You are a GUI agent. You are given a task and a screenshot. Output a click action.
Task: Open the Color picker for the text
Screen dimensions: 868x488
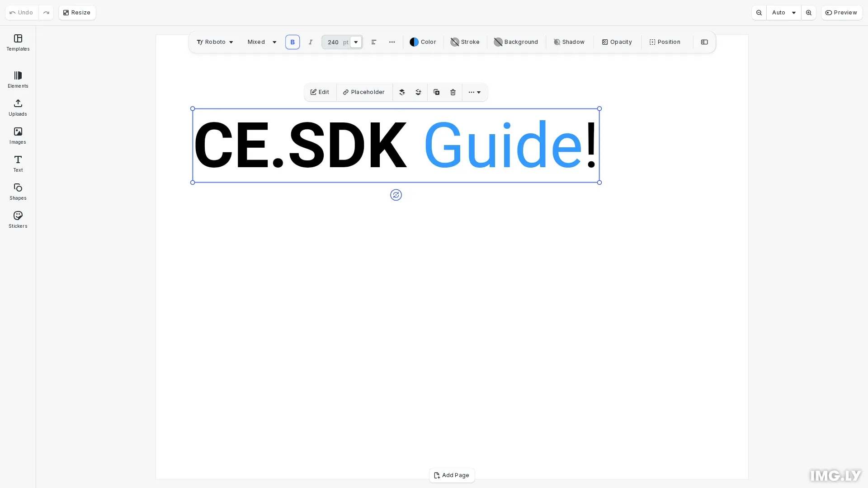coord(423,42)
